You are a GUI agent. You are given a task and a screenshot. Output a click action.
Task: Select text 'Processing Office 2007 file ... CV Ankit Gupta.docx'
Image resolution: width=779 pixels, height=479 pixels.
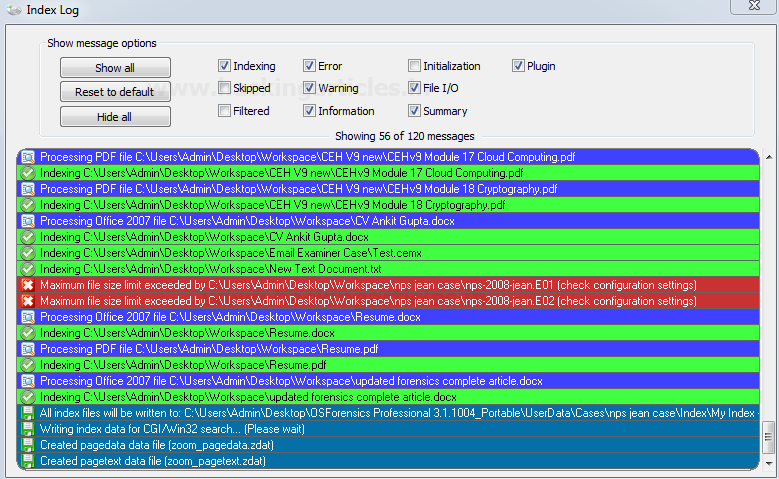tap(247, 221)
